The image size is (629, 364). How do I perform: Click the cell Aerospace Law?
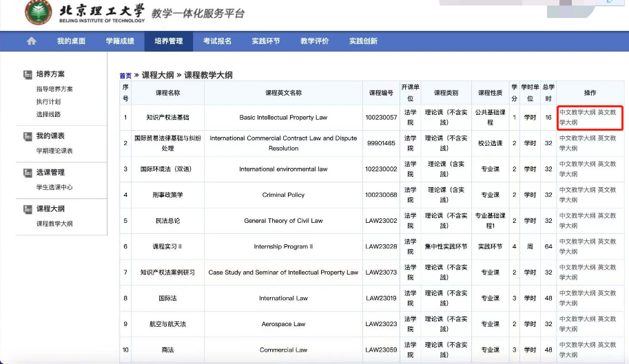(x=283, y=324)
